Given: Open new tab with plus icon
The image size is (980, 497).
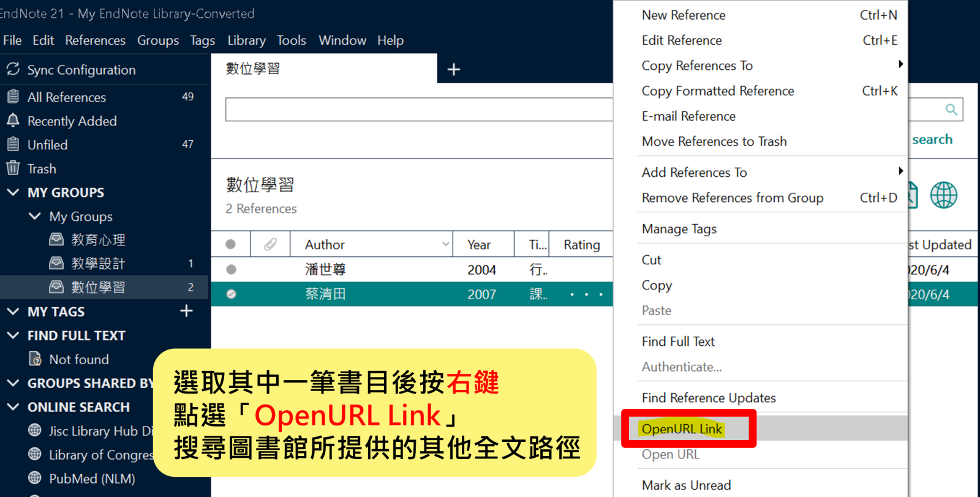Looking at the screenshot, I should click(x=453, y=70).
